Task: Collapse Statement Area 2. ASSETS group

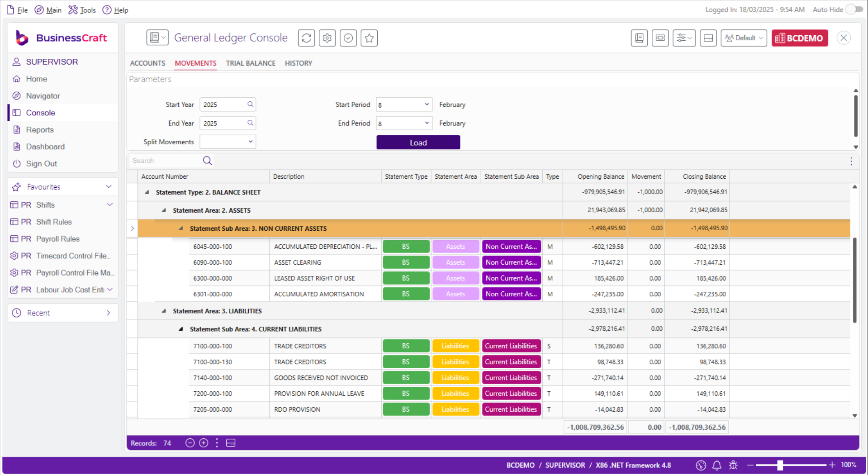Action: (x=164, y=210)
